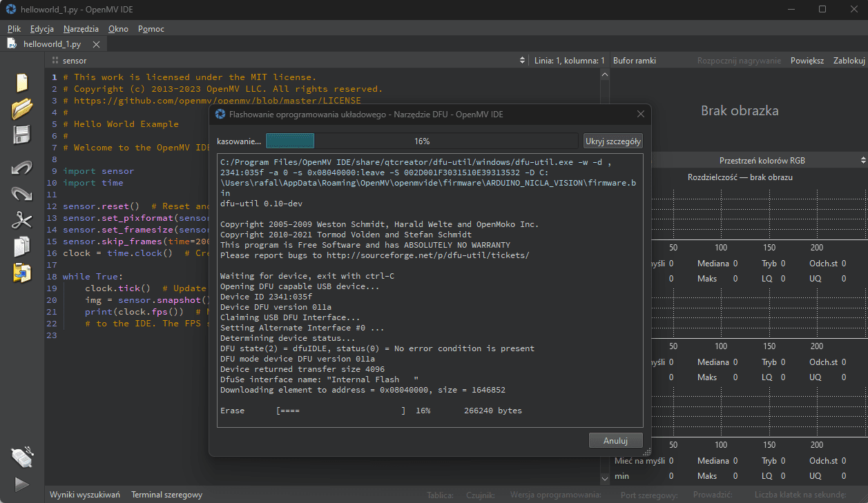
Task: Click 'import sensor' code line
Action: (x=98, y=171)
